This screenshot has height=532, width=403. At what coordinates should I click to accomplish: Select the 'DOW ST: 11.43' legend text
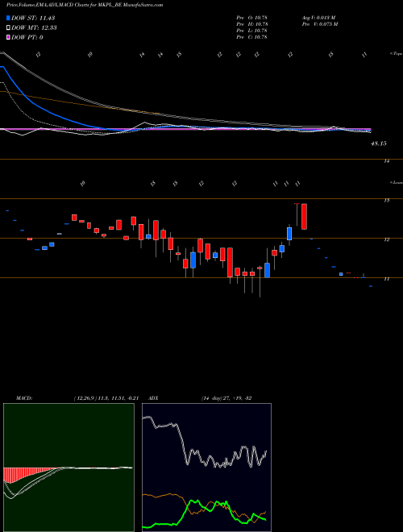point(33,18)
